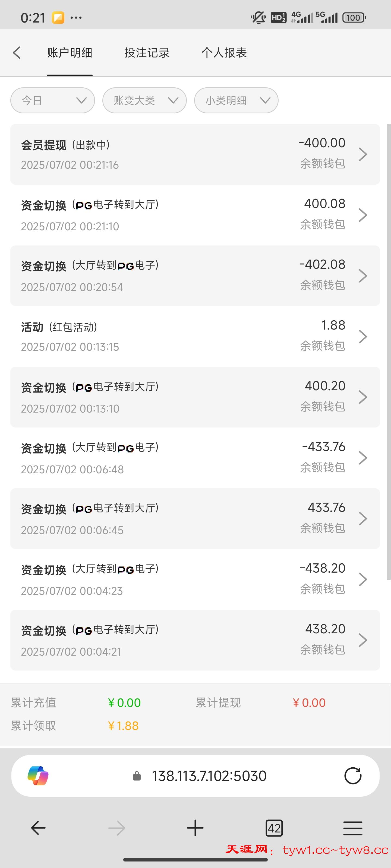Tap the back arrow in the header
The height and width of the screenshot is (868, 391).
click(17, 53)
